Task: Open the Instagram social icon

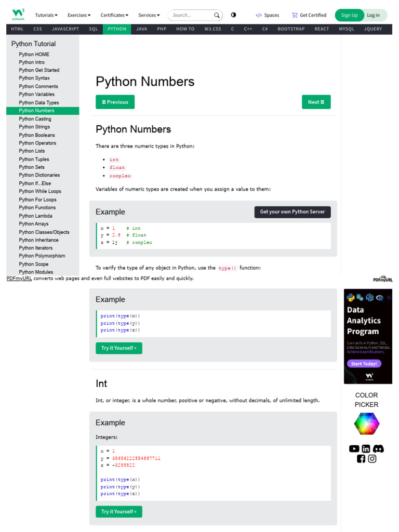Action: point(373,459)
